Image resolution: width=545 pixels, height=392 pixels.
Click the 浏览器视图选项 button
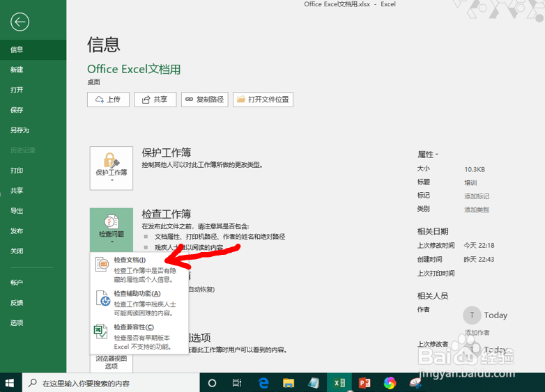(112, 363)
